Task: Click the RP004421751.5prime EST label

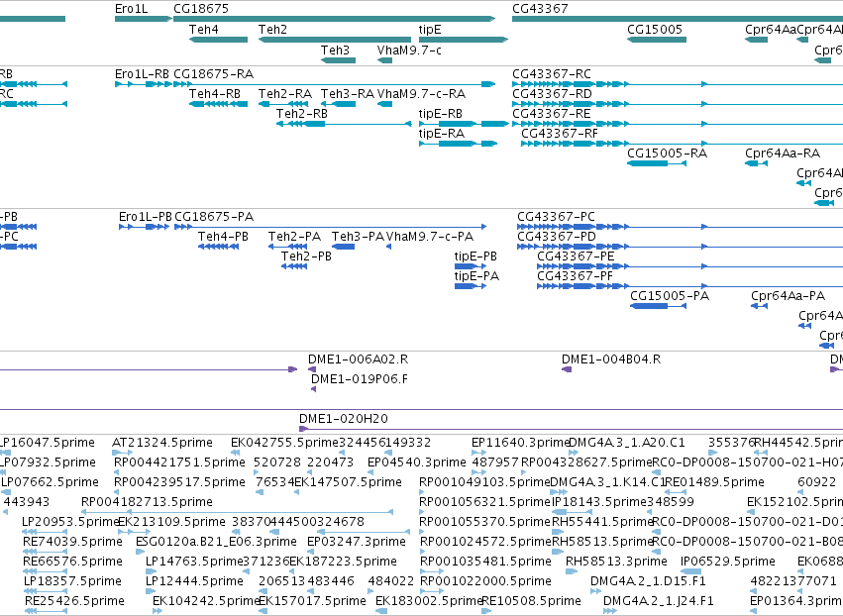Action: point(179,462)
